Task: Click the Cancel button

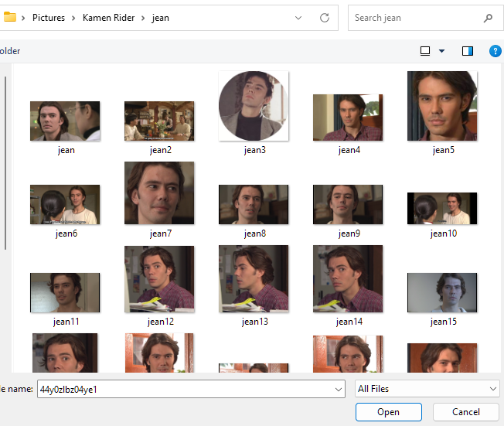Action: pyautogui.click(x=466, y=412)
